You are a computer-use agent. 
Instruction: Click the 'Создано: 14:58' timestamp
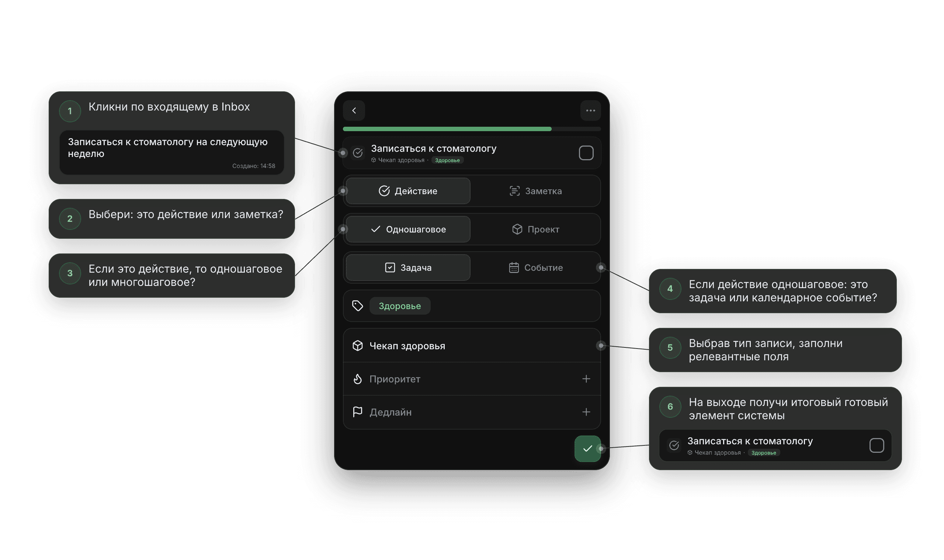[254, 166]
